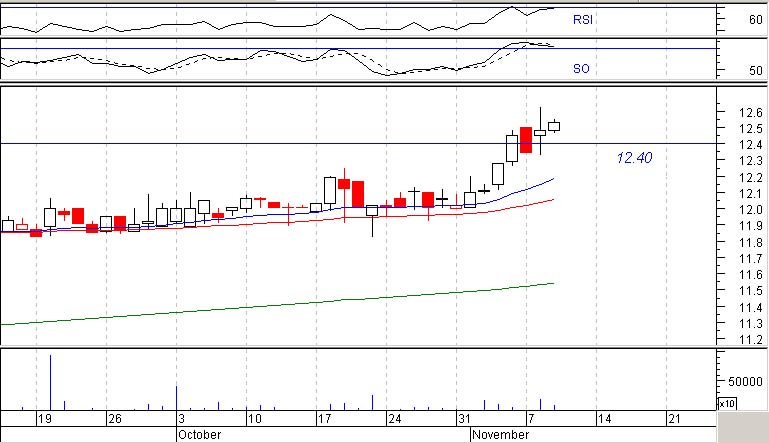This screenshot has height=443, width=769.
Task: Click the SO stochastic oscillator label
Action: point(581,69)
